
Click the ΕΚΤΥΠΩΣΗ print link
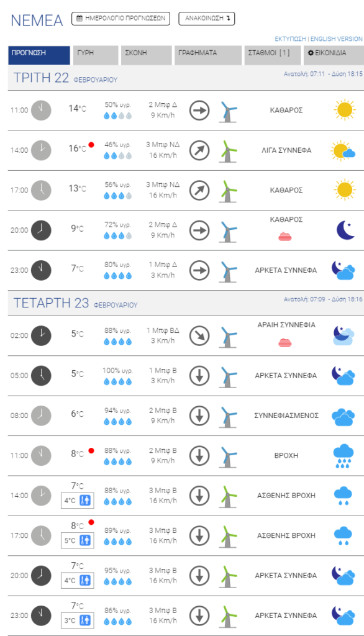coord(290,39)
